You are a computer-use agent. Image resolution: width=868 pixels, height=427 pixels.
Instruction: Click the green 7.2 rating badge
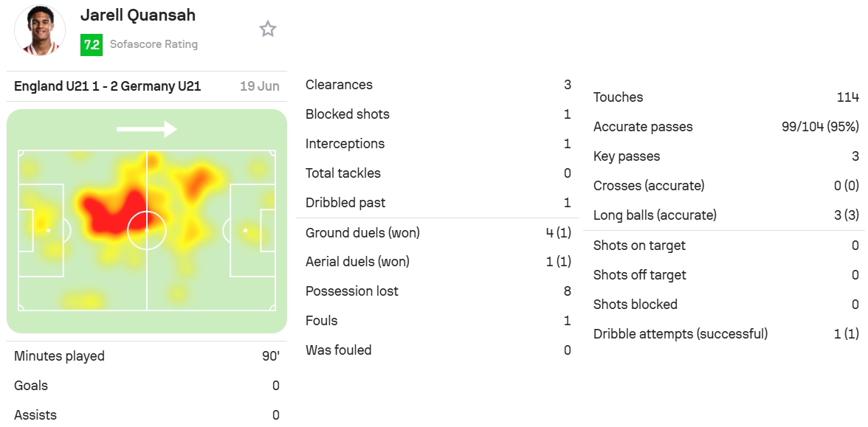pyautogui.click(x=91, y=44)
